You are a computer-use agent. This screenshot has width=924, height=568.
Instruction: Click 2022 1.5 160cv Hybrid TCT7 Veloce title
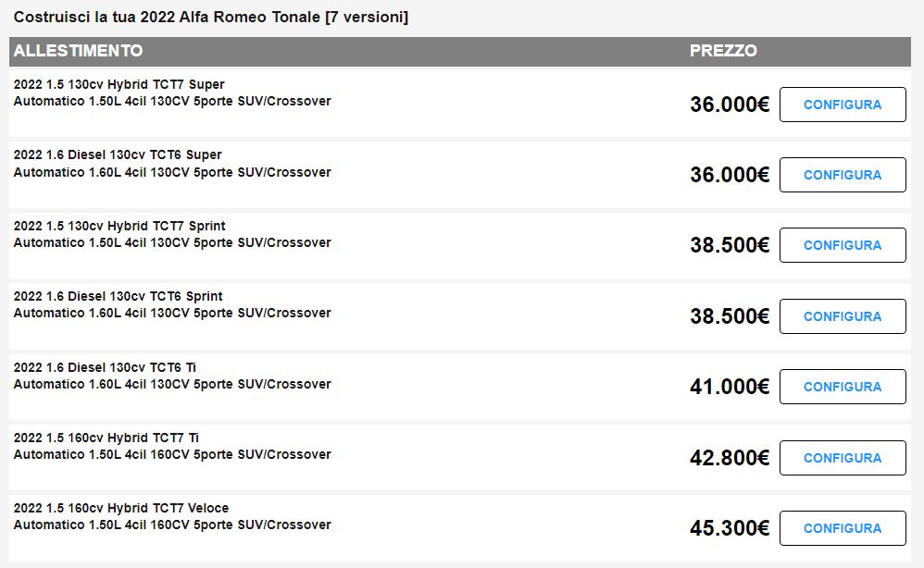(121, 508)
